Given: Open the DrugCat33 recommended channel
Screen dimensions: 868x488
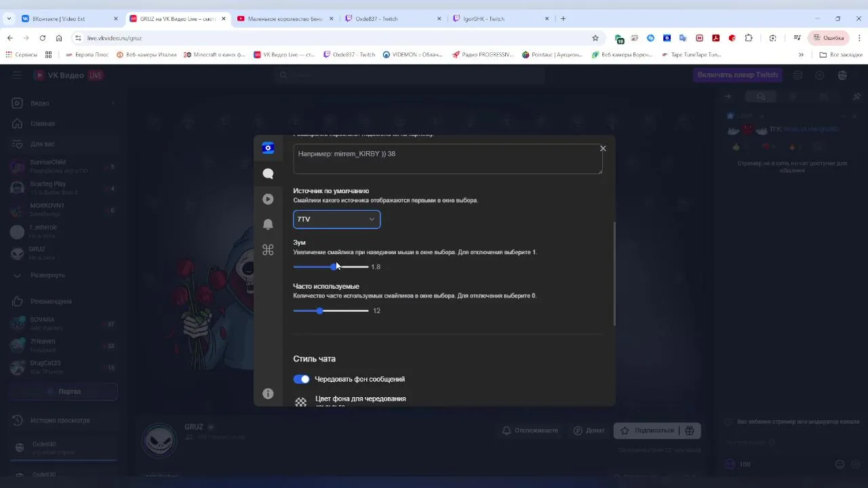Looking at the screenshot, I should pos(64,367).
